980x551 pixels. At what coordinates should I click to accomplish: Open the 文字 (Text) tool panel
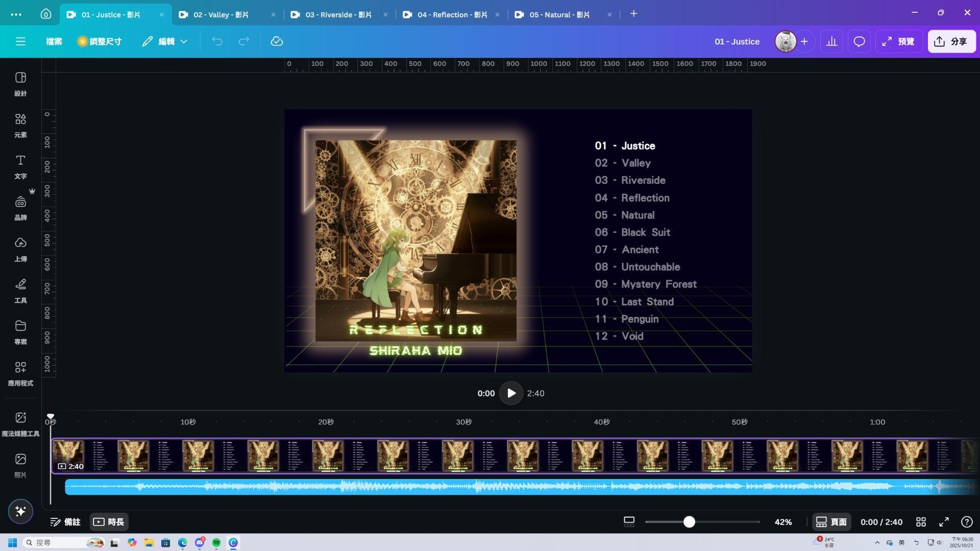click(20, 166)
